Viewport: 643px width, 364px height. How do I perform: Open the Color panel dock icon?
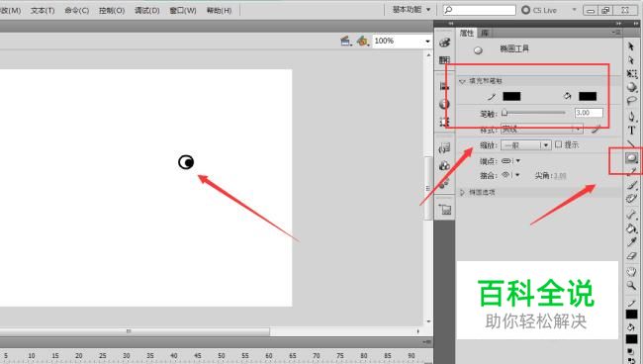(444, 43)
